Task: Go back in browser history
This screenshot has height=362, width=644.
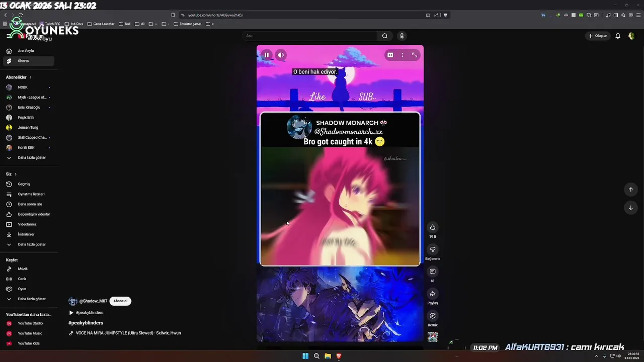Action: pos(6,15)
